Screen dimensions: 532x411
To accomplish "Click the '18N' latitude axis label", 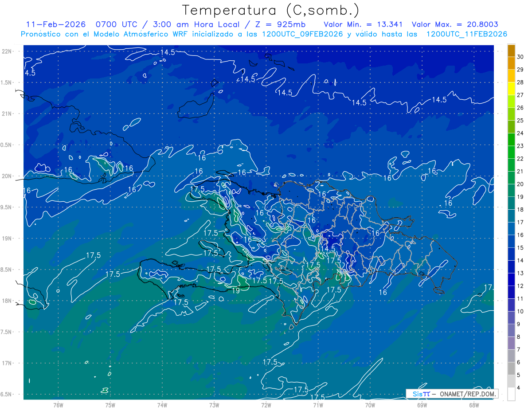I will coord(7,301).
